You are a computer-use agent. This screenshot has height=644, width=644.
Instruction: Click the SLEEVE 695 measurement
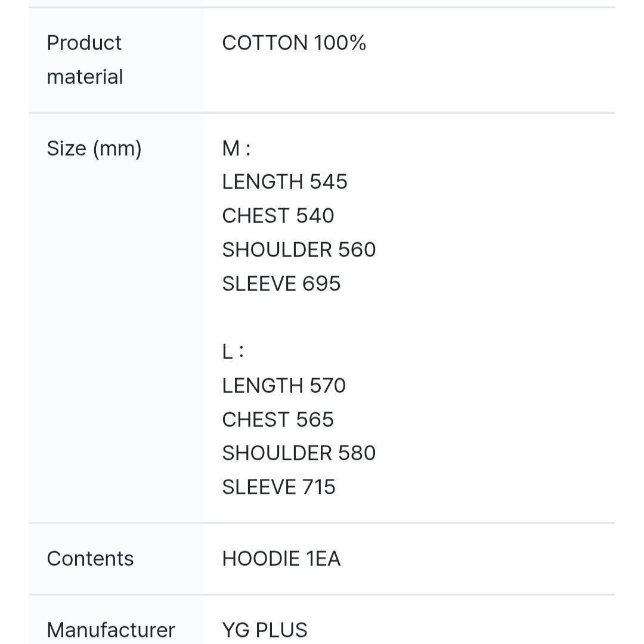click(281, 284)
